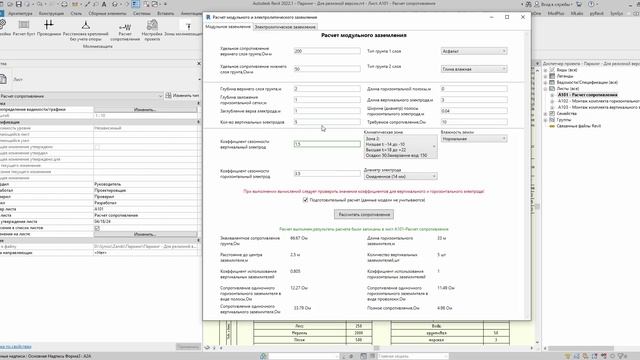
Task: Click the 'Листы (все)' sheets icon in Project Browser
Action: (x=552, y=89)
